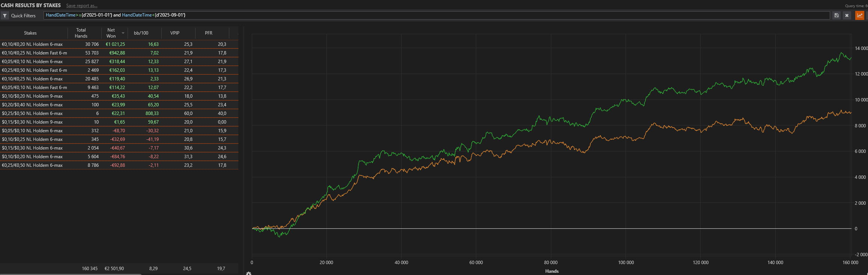The height and width of the screenshot is (275, 868).
Task: Open the Quick Filters funnel icon
Action: click(x=5, y=15)
